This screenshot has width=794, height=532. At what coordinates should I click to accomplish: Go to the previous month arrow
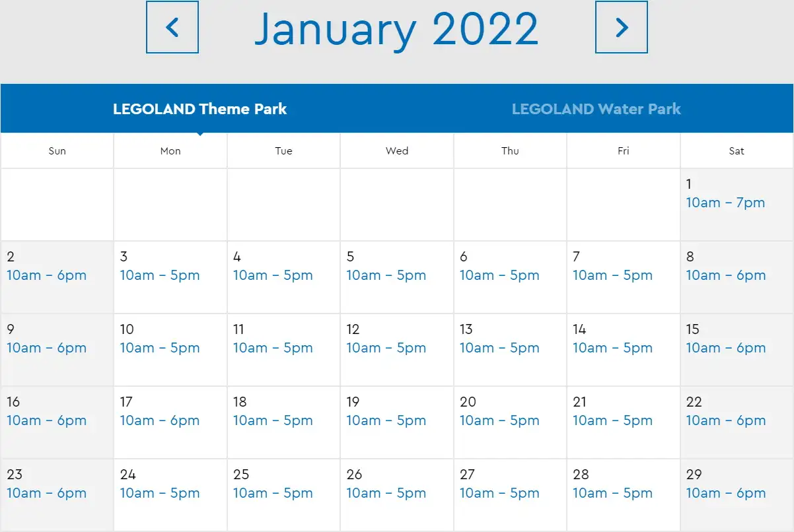point(172,27)
